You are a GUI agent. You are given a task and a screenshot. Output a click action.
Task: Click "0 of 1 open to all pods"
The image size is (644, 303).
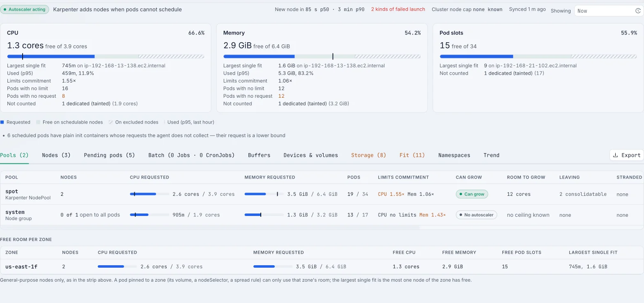[90, 215]
